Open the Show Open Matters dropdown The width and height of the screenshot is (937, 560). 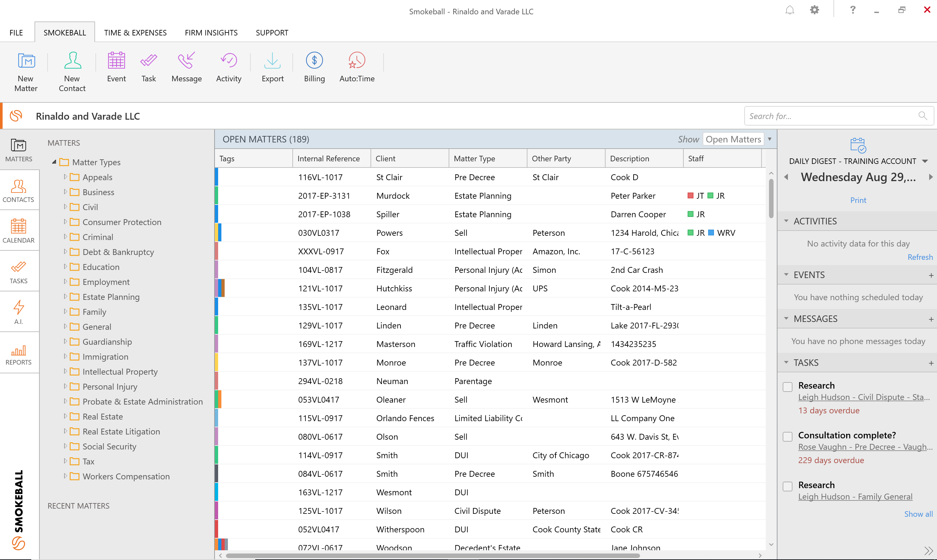click(x=769, y=139)
